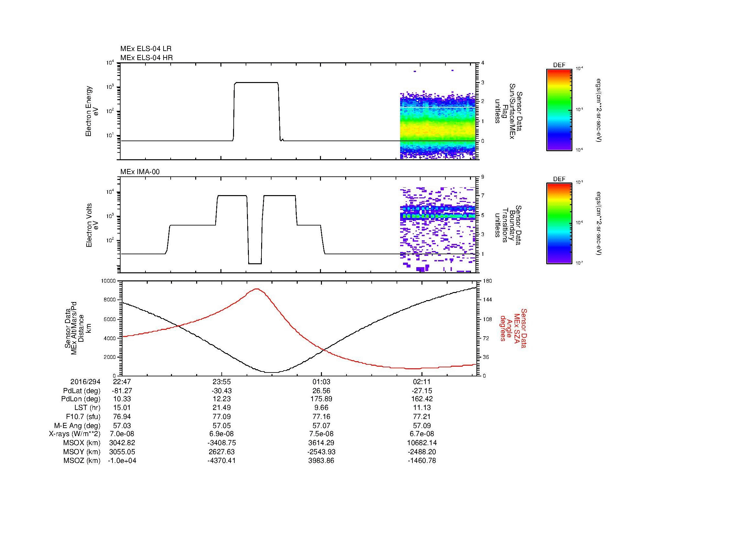Click the 'X-rays (W/m**2)' row label
The width and height of the screenshot is (756, 534).
coord(74,434)
